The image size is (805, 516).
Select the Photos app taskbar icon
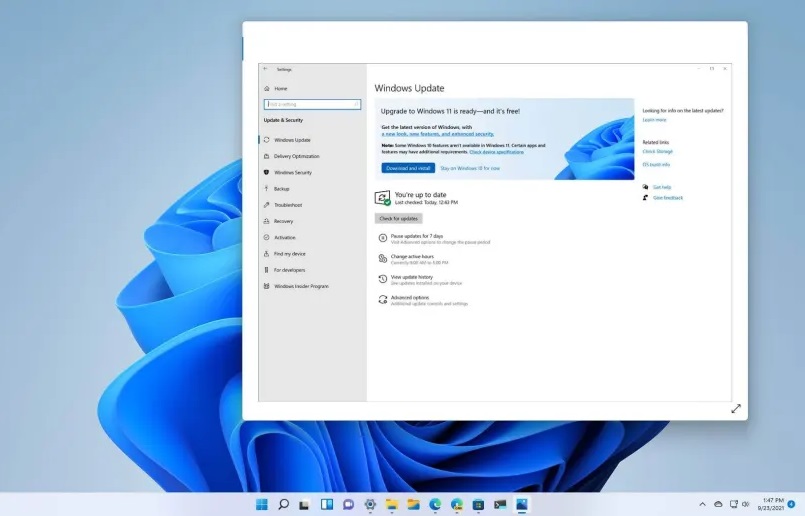pyautogui.click(x=522, y=504)
